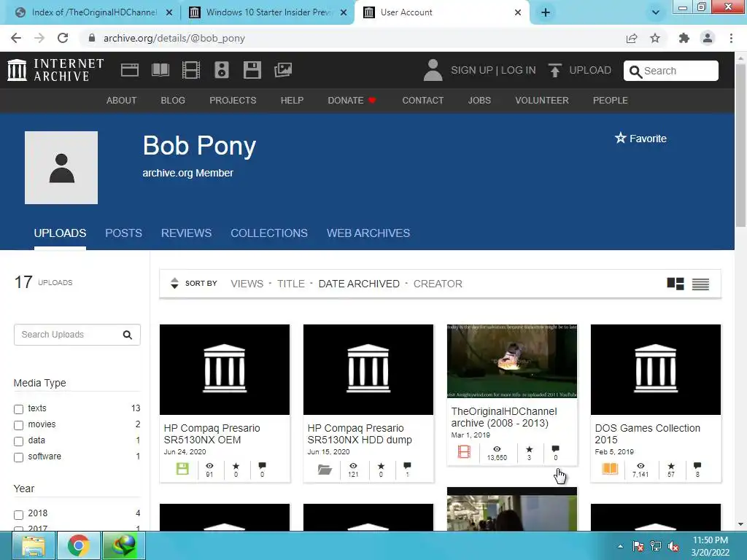Switch to the Collections tab
This screenshot has width=747, height=560.
point(269,233)
